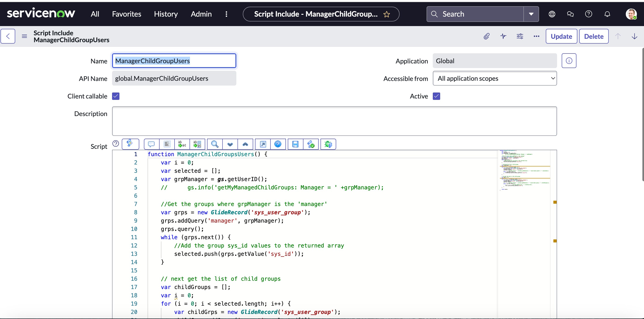Open the header help icon
This screenshot has width=644, height=319.
click(x=588, y=14)
